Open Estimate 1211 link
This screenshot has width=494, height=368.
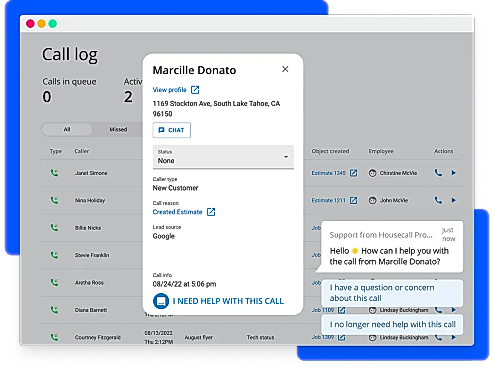tap(329, 200)
